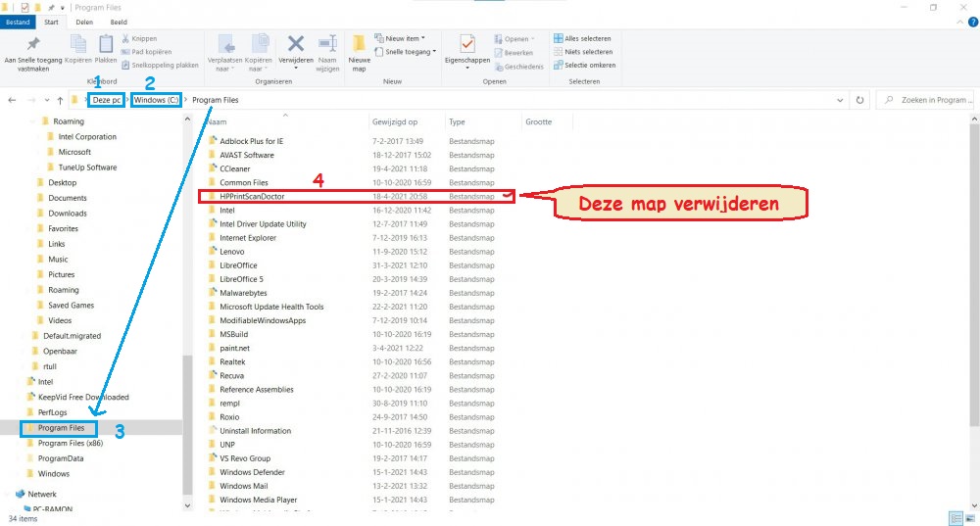
Task: Click the Verwijderen red X icon
Action: (x=296, y=44)
